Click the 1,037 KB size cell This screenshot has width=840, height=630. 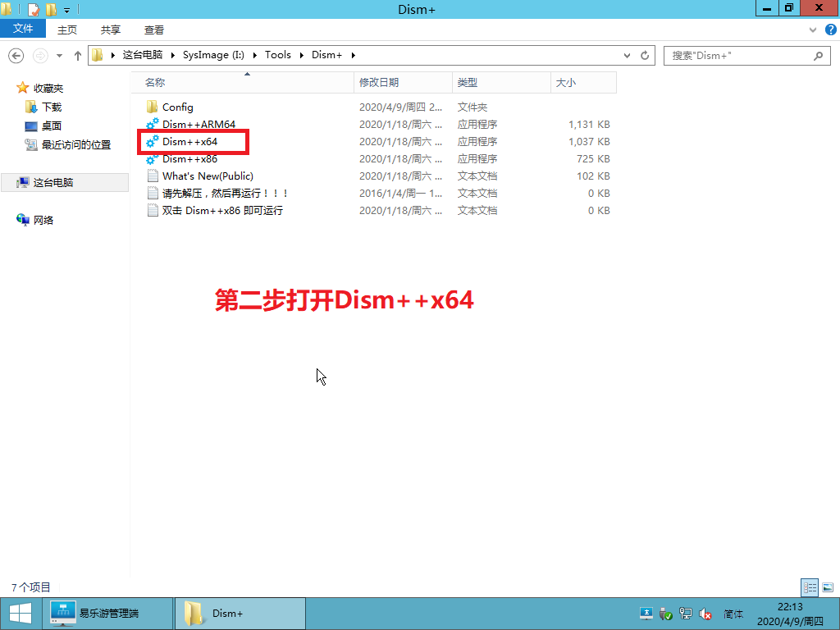[589, 141]
